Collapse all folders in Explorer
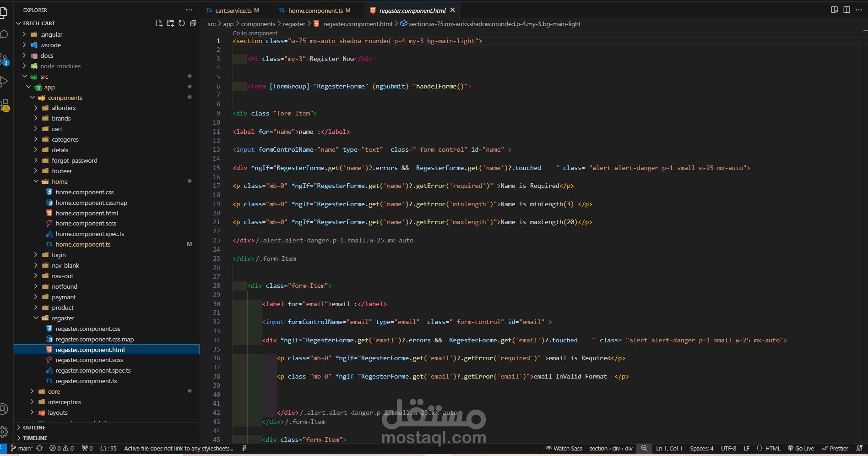Image resolution: width=868 pixels, height=456 pixels. [193, 23]
